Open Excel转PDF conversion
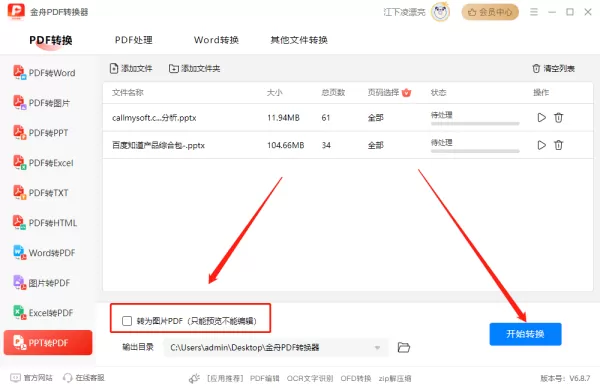 pyautogui.click(x=43, y=313)
